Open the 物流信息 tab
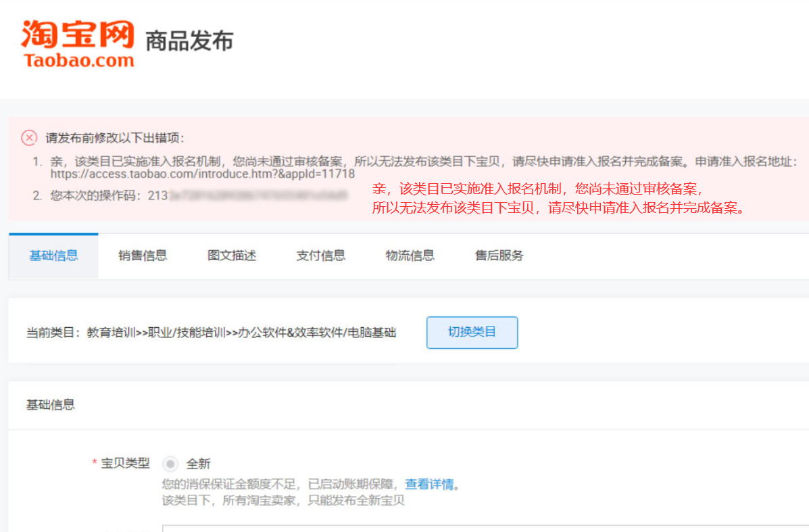 pyautogui.click(x=410, y=256)
